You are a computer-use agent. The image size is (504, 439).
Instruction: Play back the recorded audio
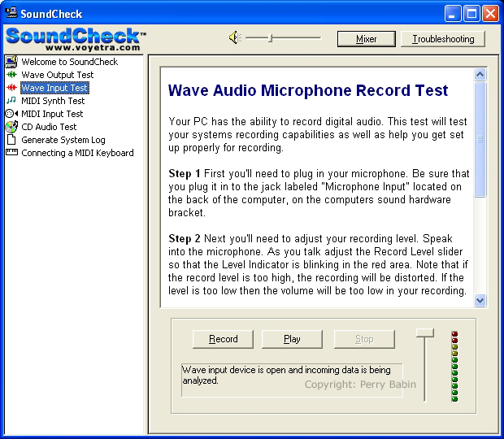click(292, 339)
